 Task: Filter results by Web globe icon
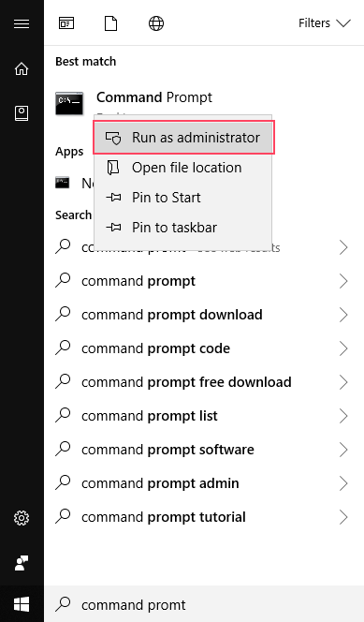pyautogui.click(x=156, y=23)
